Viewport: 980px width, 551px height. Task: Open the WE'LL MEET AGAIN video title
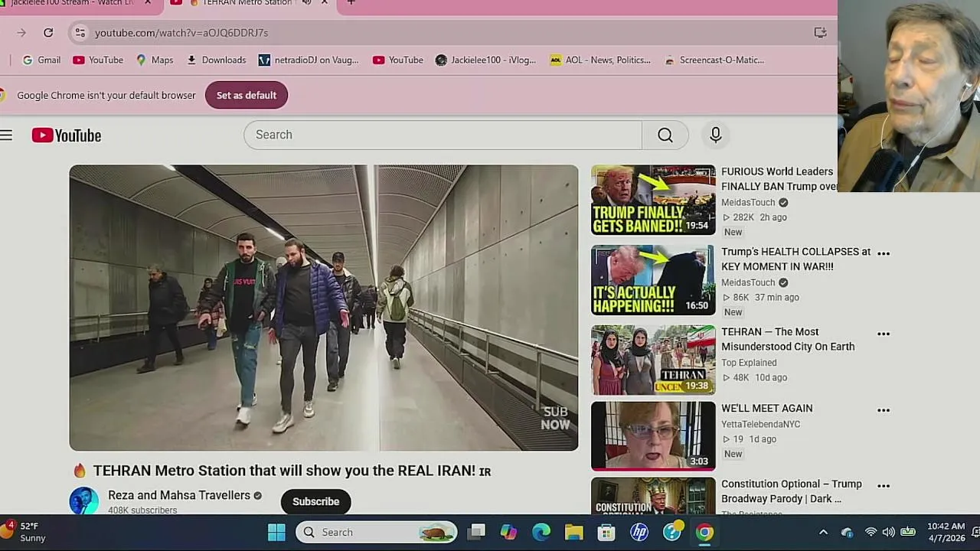click(766, 409)
